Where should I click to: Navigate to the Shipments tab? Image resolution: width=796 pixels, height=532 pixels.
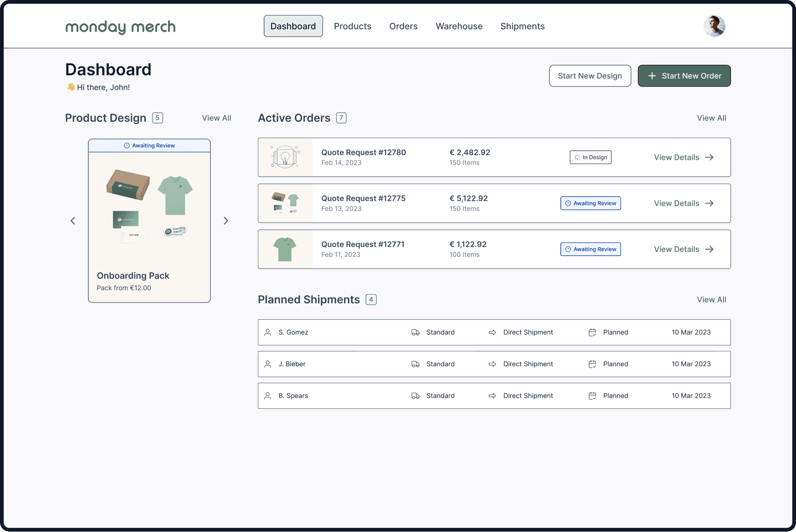pos(522,26)
